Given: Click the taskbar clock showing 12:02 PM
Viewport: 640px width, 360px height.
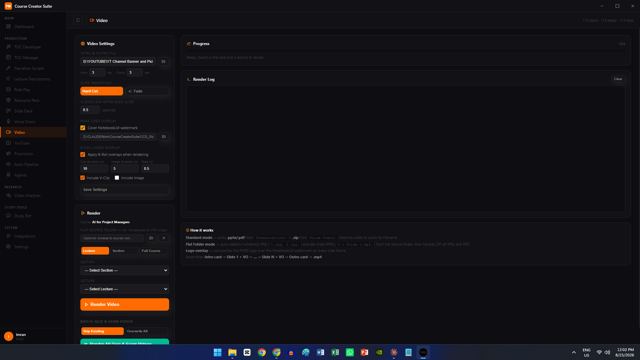Looking at the screenshot, I should (x=625, y=352).
